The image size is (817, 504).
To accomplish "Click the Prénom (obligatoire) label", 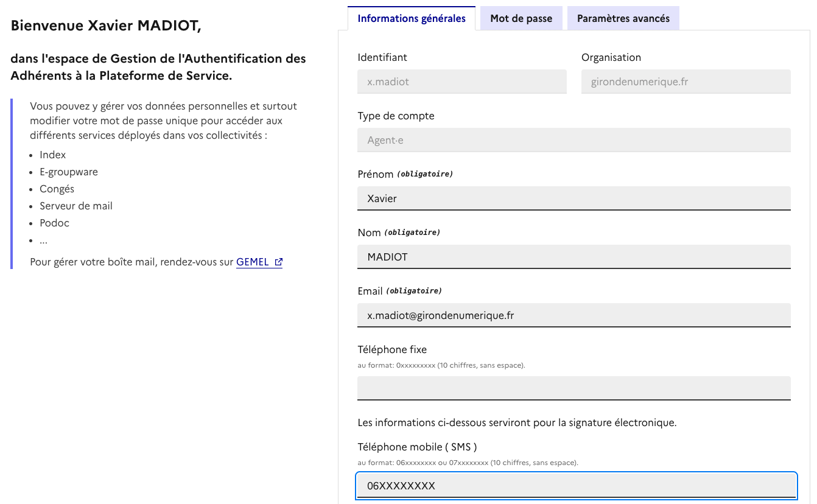I will click(405, 174).
